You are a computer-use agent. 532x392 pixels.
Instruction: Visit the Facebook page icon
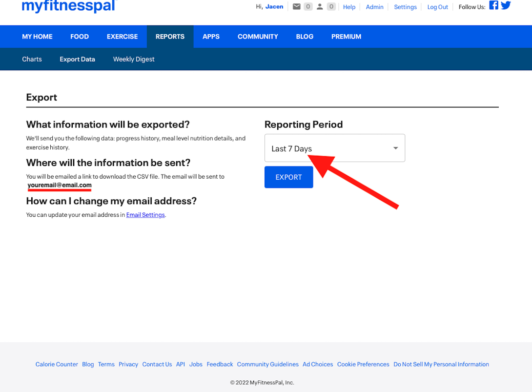point(493,5)
